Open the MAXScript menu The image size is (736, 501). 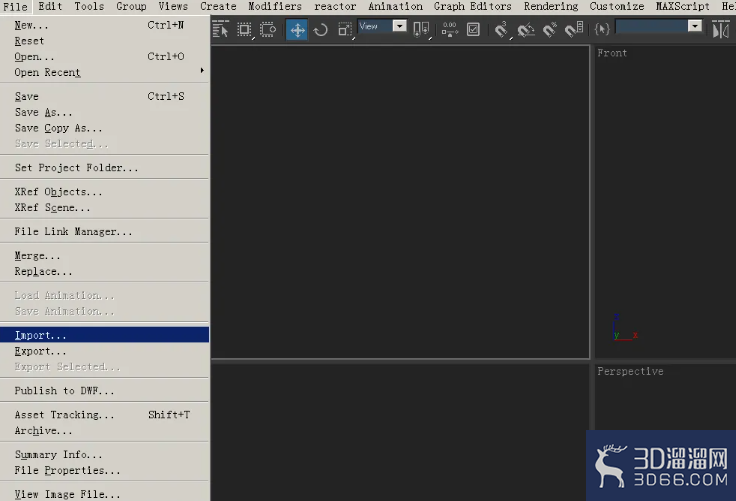pyautogui.click(x=682, y=6)
